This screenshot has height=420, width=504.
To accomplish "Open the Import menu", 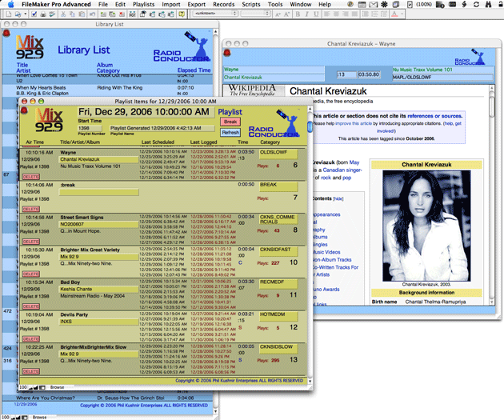I will [x=171, y=4].
